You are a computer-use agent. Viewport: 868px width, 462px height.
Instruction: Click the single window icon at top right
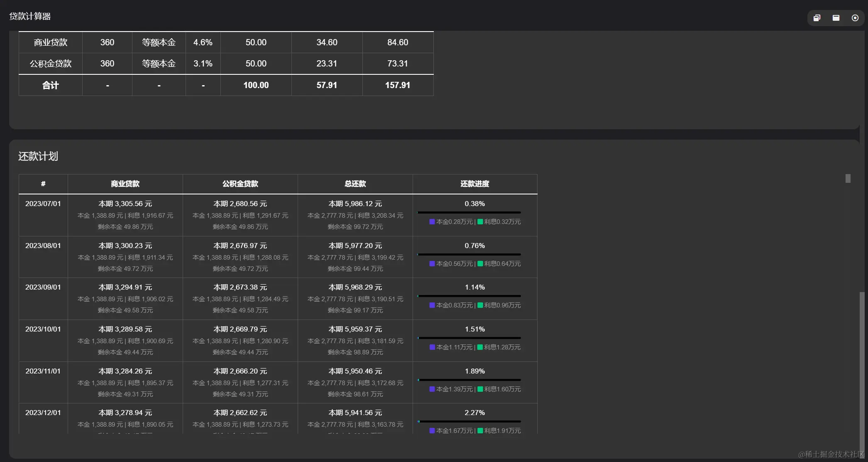coord(836,18)
